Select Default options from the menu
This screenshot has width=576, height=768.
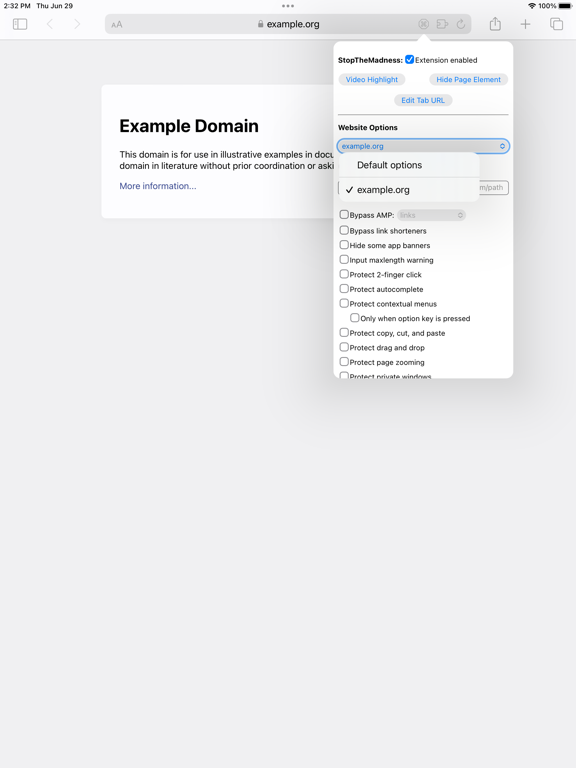pyautogui.click(x=408, y=165)
